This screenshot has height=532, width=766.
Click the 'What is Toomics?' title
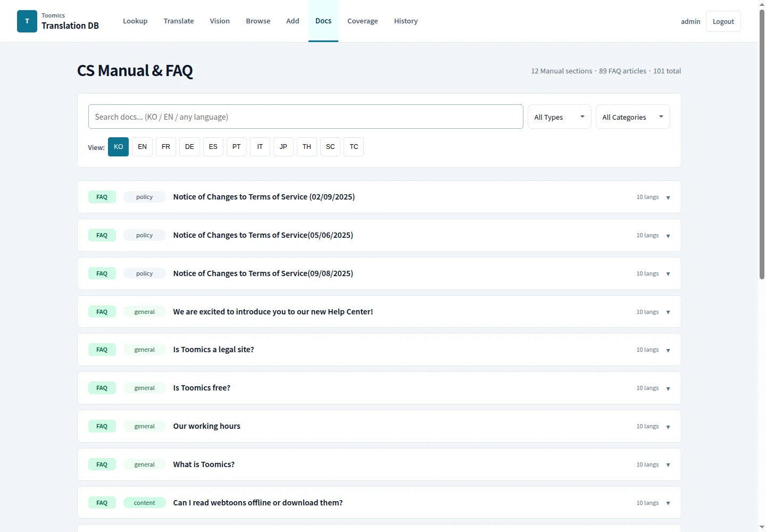pyautogui.click(x=204, y=464)
